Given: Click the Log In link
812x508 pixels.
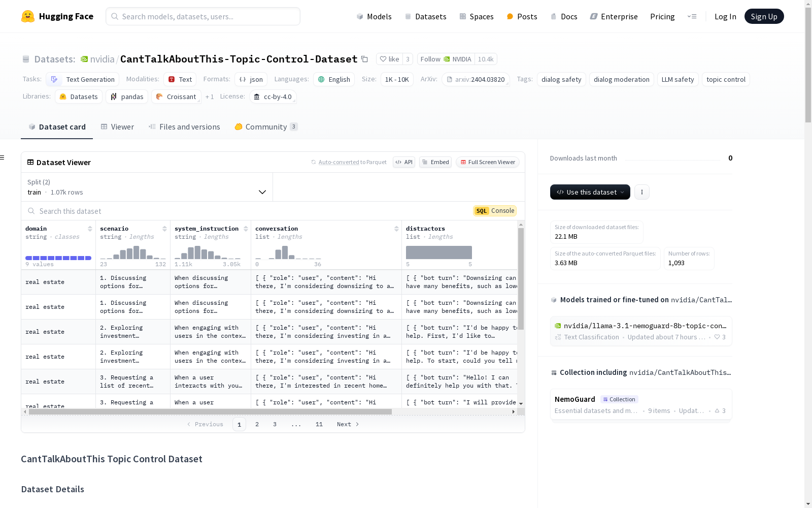Looking at the screenshot, I should 725,16.
